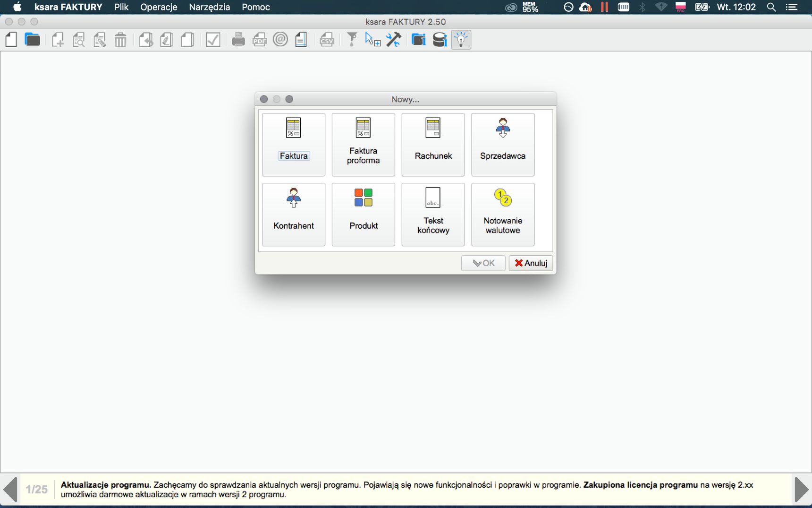
Task: Click the lined report document icon
Action: [301, 40]
